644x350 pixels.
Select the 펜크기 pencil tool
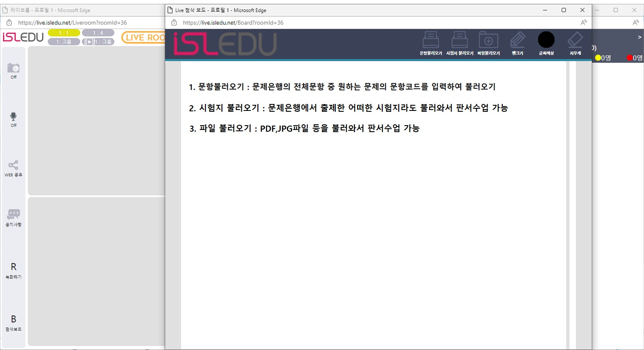point(517,40)
